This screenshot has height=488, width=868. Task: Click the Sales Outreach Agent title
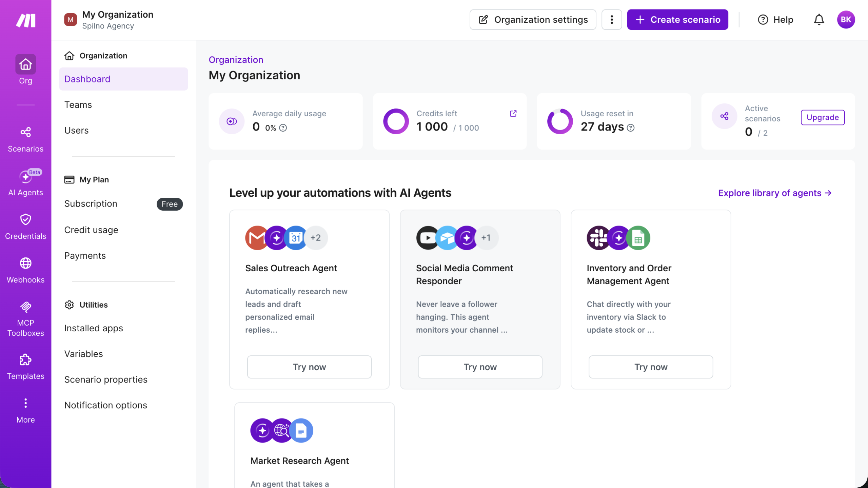point(291,268)
